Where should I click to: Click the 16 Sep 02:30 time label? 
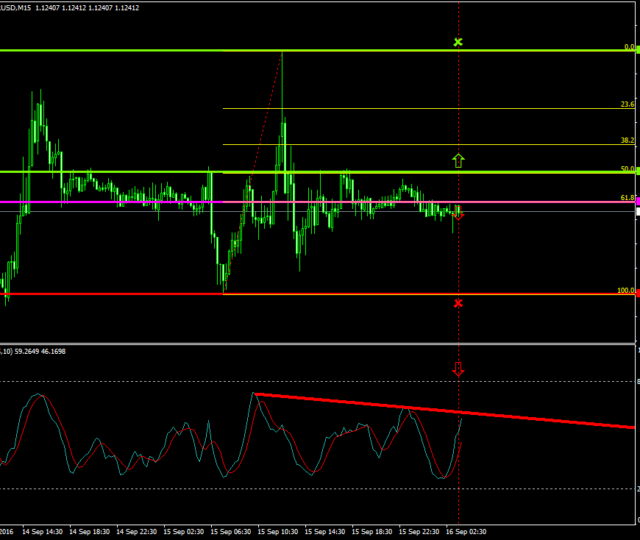[465, 531]
